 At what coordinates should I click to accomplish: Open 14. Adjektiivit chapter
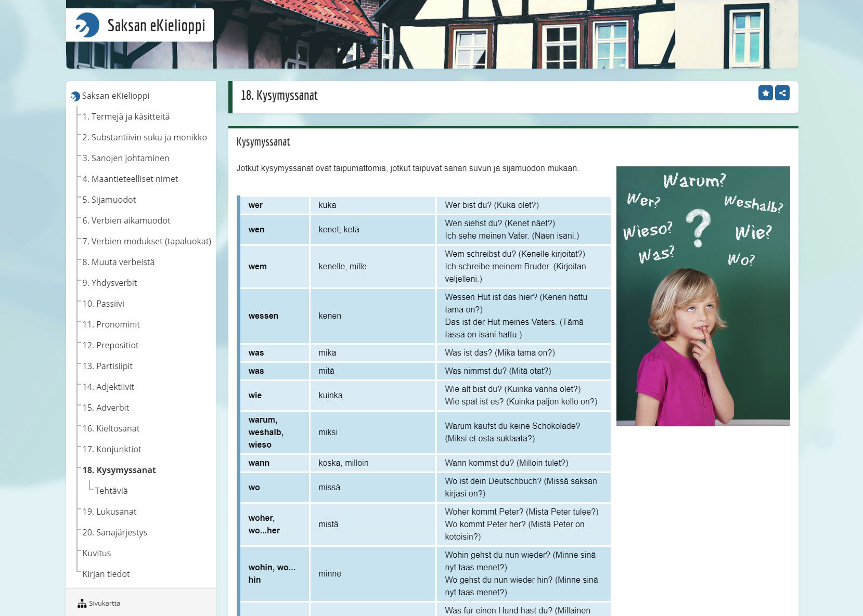click(x=108, y=387)
